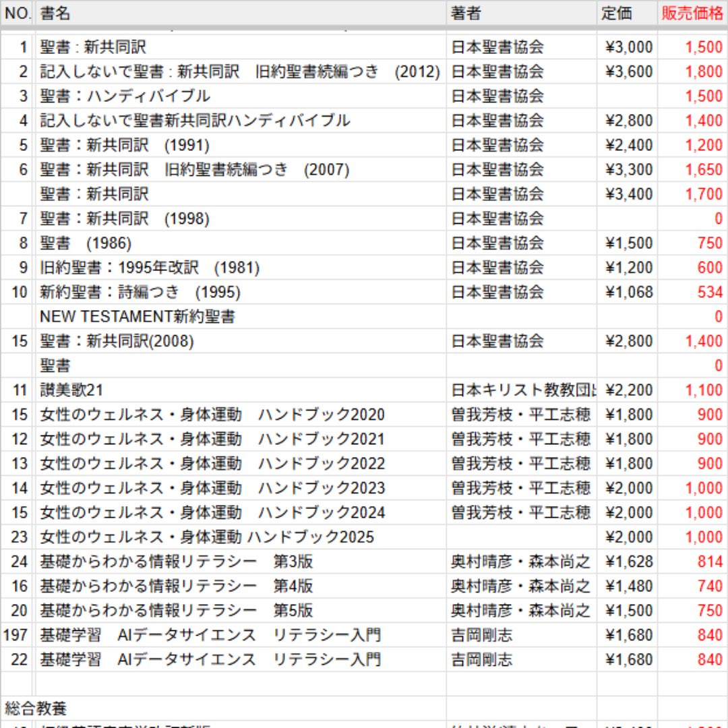Select the list price cell ¥3,400
Image resolution: width=728 pixels, height=728 pixels.
pos(628,194)
